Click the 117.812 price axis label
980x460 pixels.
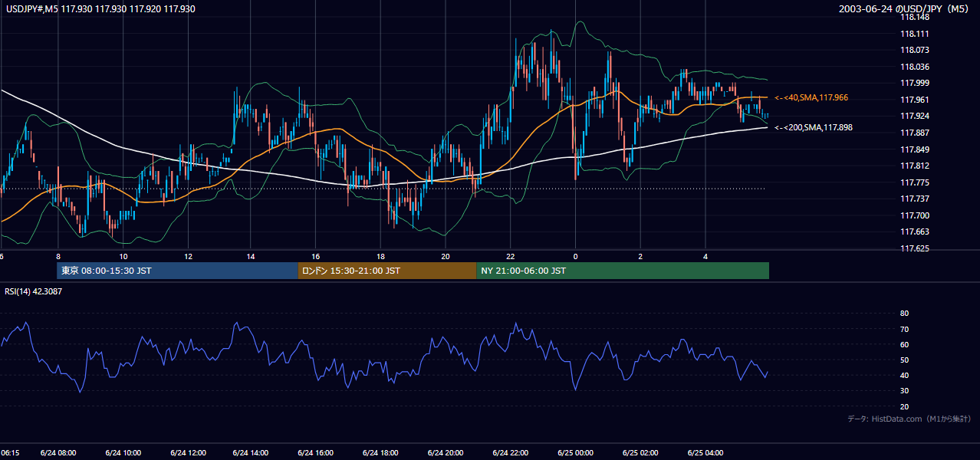pos(915,166)
